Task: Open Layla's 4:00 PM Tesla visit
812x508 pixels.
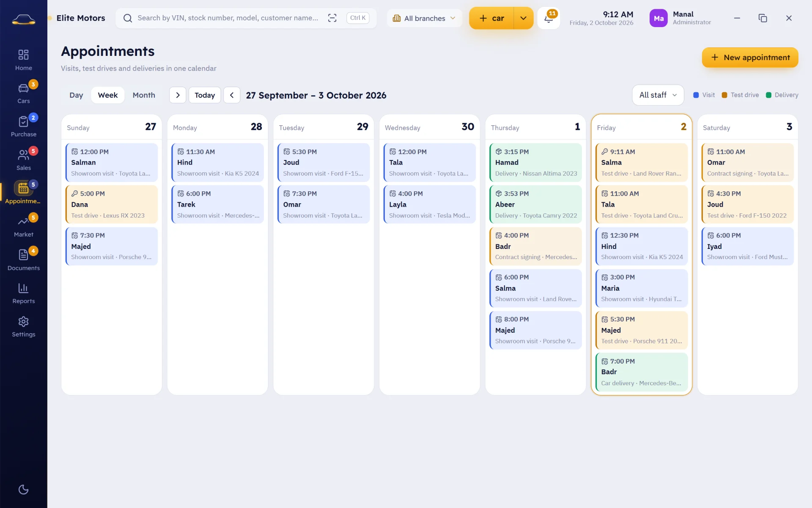Action: [430, 204]
